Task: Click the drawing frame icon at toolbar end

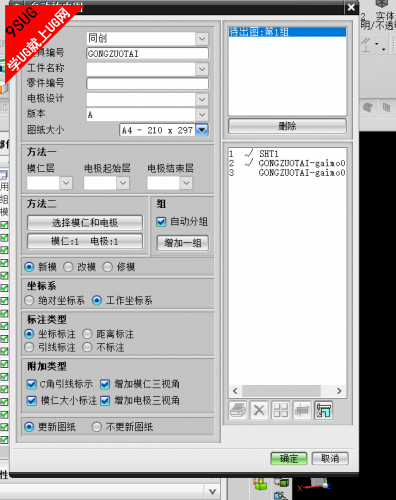Action: (323, 410)
